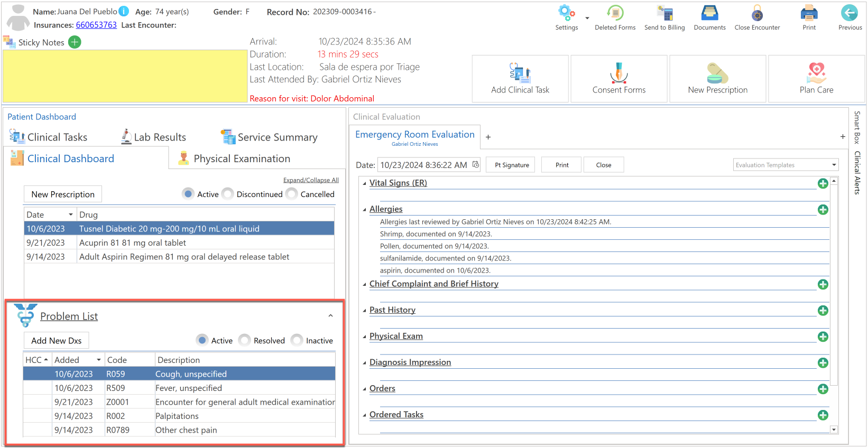Viewport: 868px width, 448px height.
Task: Add Chief Complaint and Brief History entry
Action: coord(823,284)
